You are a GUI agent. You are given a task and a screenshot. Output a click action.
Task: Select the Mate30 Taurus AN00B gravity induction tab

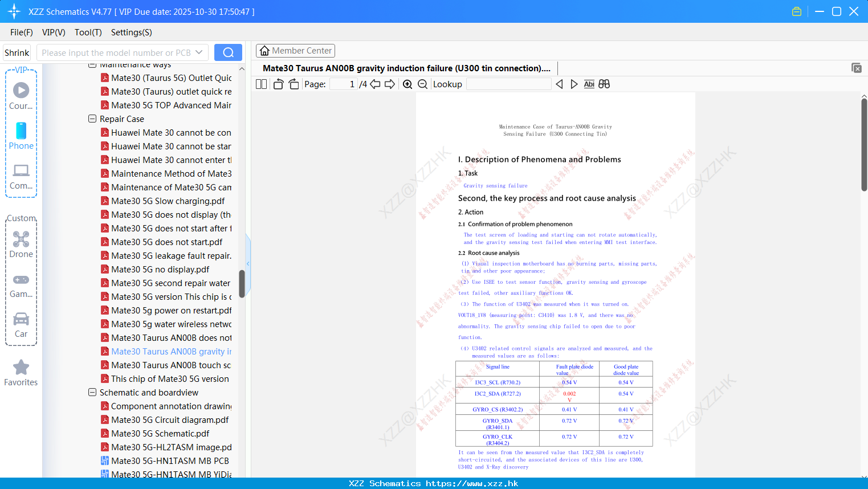[406, 68]
